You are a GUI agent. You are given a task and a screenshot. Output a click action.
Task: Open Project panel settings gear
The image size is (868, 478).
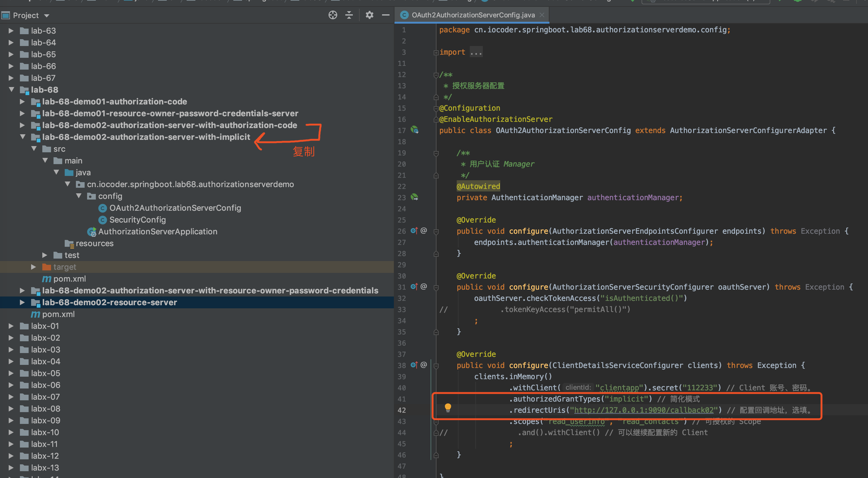369,15
